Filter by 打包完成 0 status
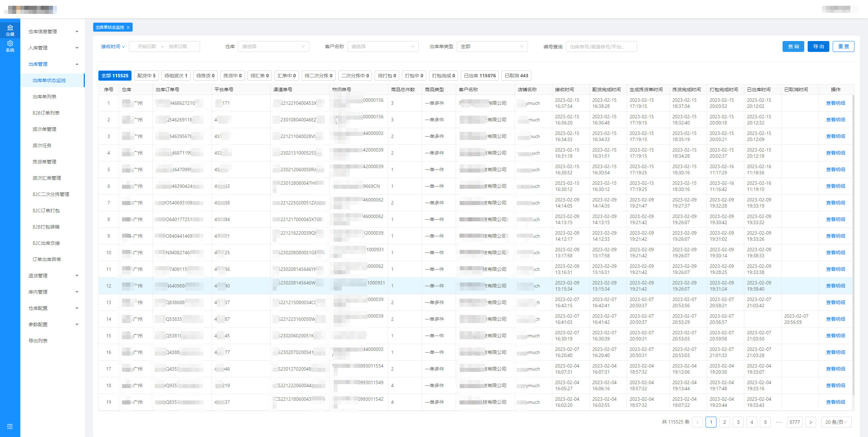 [444, 76]
